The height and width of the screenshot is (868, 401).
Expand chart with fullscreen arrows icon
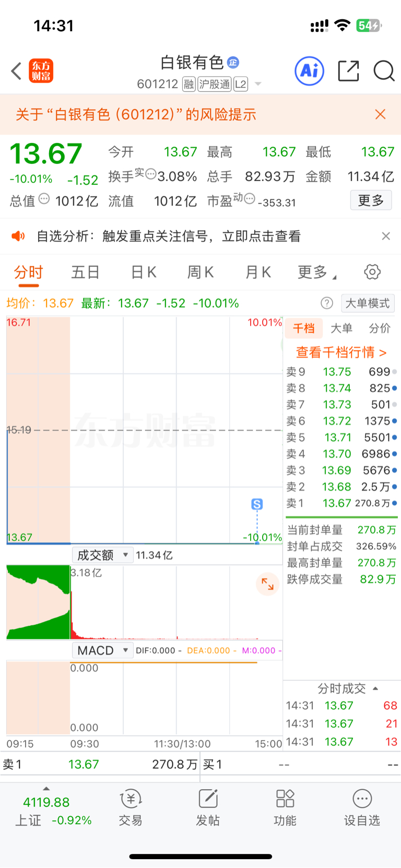[267, 584]
